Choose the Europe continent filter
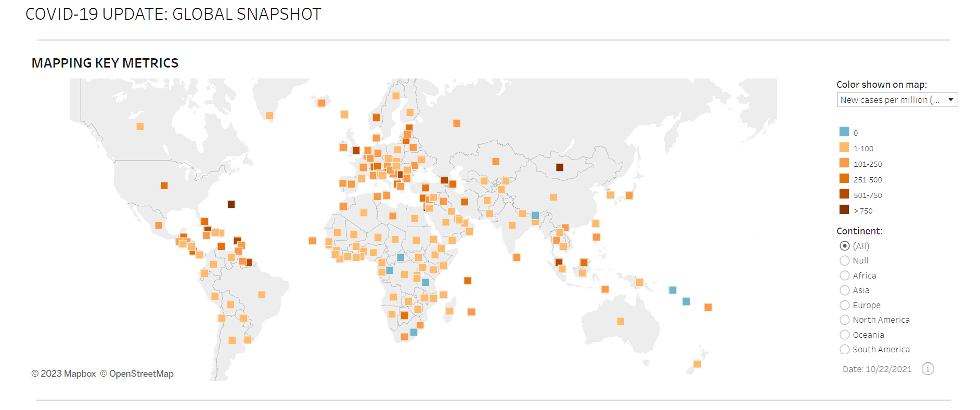 click(845, 305)
